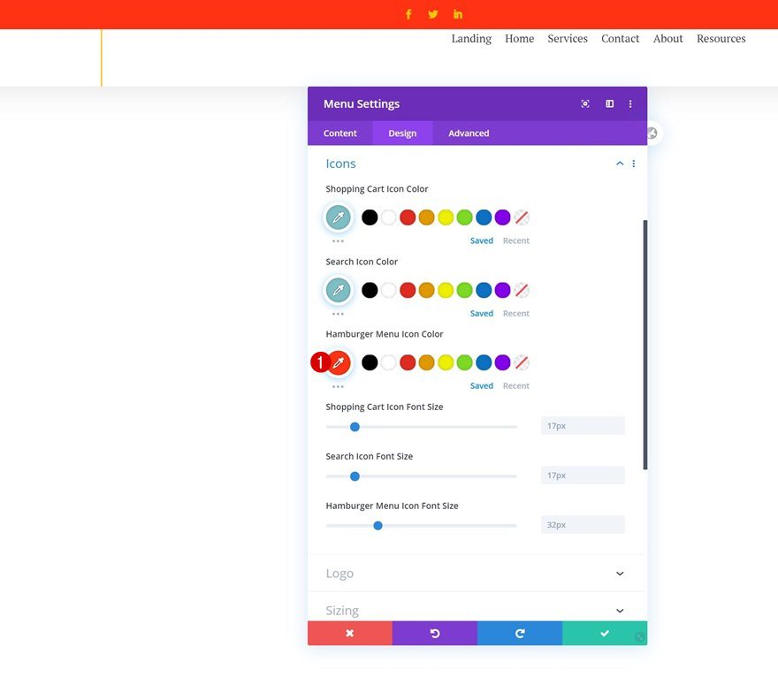Open the Services navigation link
The height and width of the screenshot is (700, 778).
[567, 39]
